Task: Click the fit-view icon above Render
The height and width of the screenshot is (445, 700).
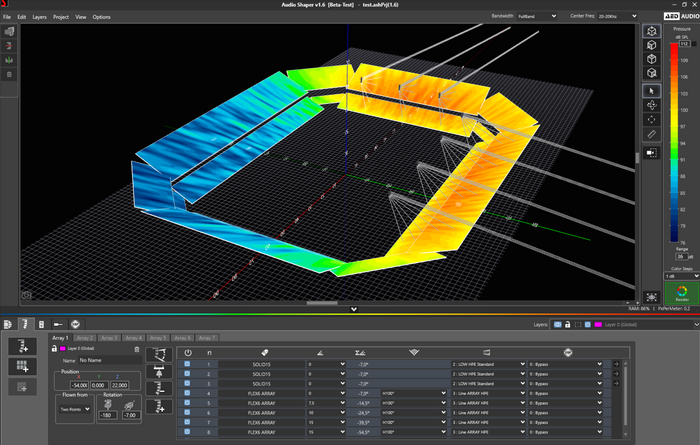Action: click(652, 297)
